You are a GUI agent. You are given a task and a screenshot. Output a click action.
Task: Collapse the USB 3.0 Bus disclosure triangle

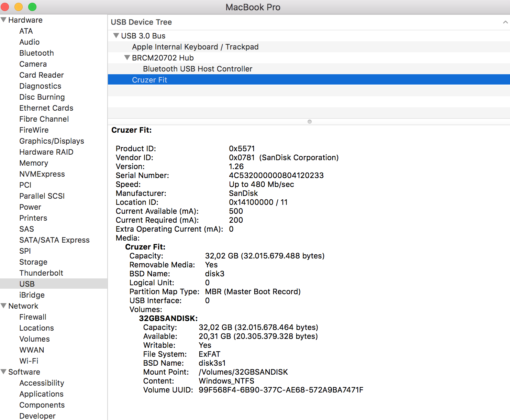(x=116, y=36)
